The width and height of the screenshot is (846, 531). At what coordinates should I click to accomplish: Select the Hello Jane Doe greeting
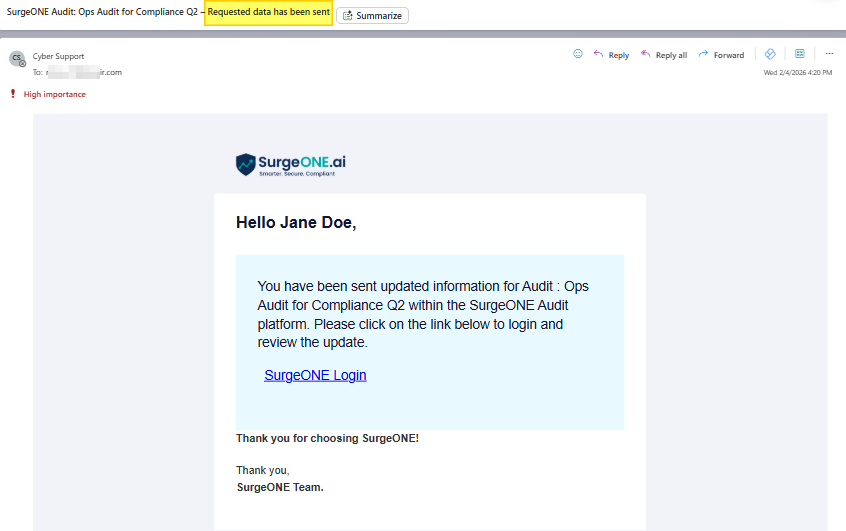(x=296, y=222)
